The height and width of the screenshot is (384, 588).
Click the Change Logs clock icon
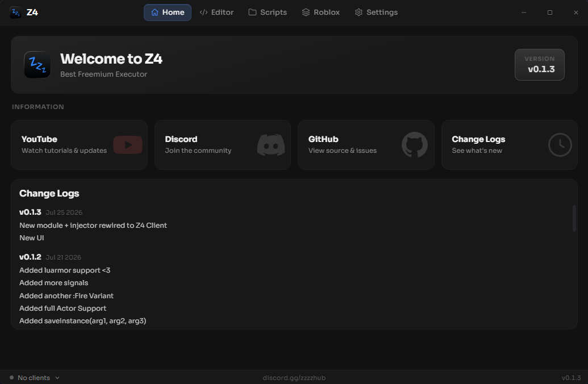click(x=560, y=145)
